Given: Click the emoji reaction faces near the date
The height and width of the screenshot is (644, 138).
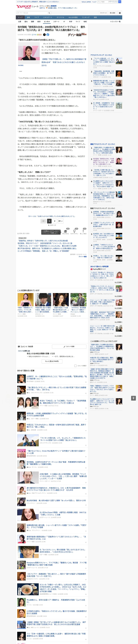Looking at the screenshot, I should click(x=39, y=35).
